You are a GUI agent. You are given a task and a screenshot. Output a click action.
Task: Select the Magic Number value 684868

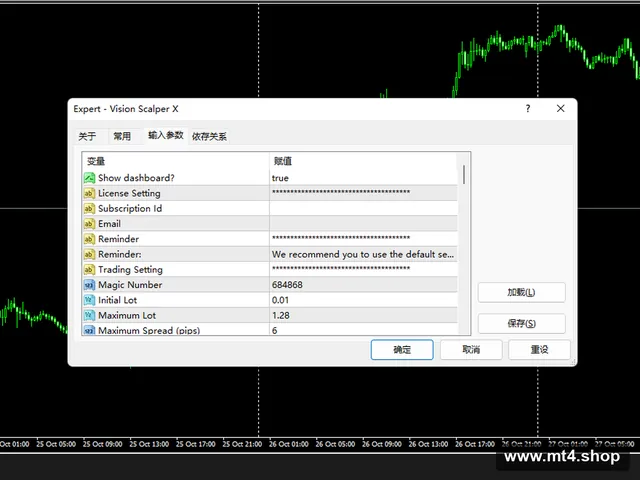(x=287, y=285)
